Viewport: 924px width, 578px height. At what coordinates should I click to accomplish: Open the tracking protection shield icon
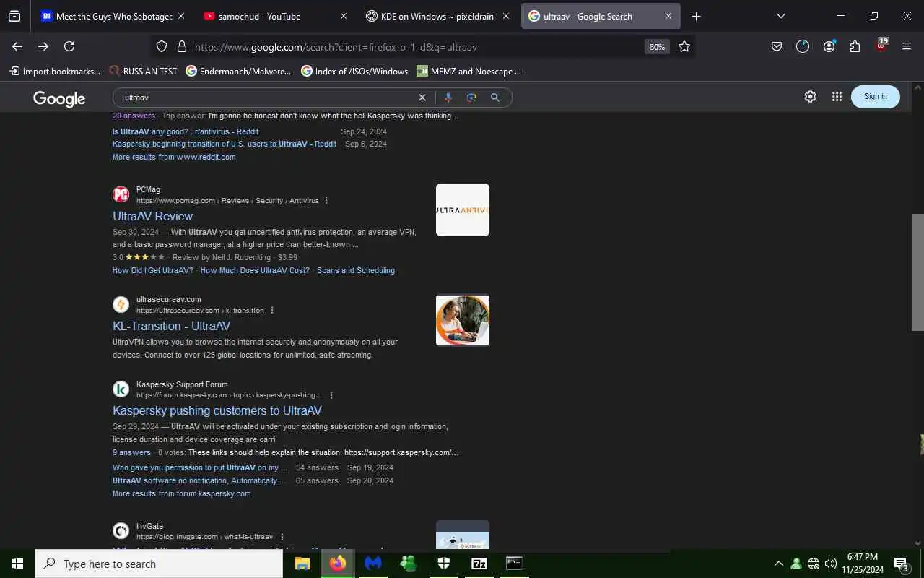[x=162, y=46]
